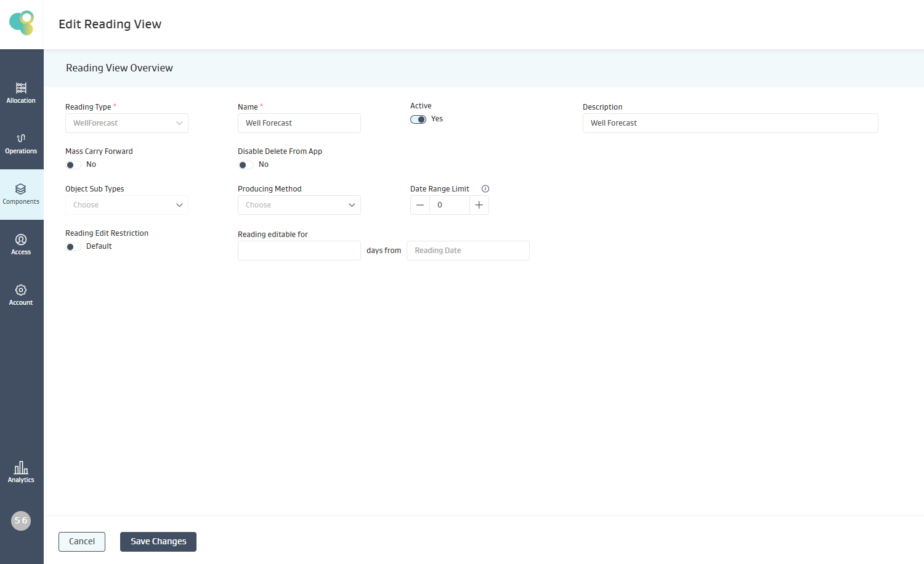The height and width of the screenshot is (564, 924).
Task: Enable Disable Delete From App toggle
Action: point(246,165)
